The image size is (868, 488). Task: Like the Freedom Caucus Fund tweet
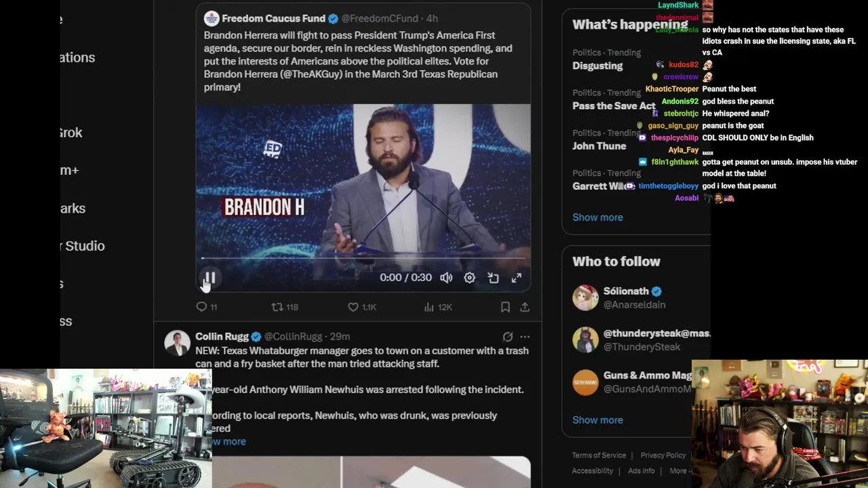361,307
